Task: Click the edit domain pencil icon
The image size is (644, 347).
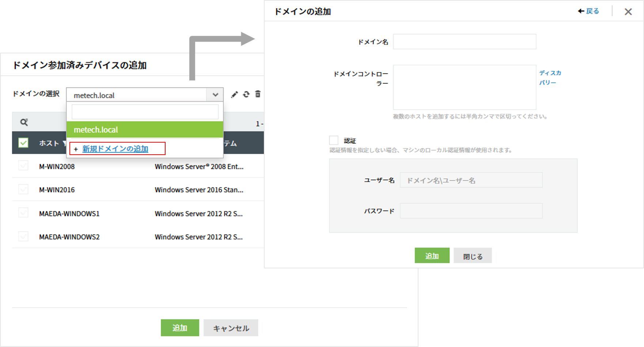Action: [x=234, y=95]
